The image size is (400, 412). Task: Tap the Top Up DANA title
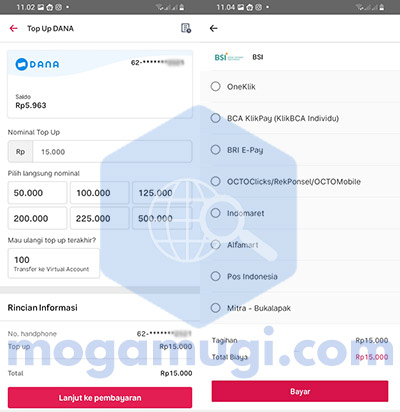[50, 28]
